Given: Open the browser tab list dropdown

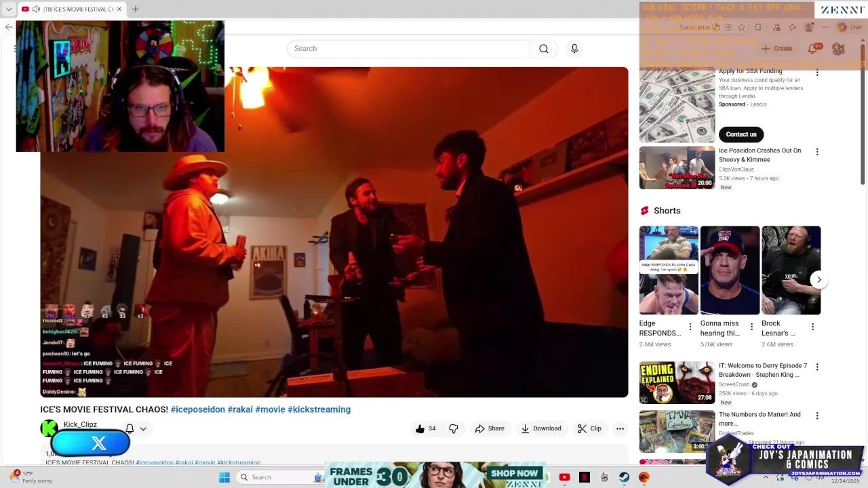Looking at the screenshot, I should [8, 9].
